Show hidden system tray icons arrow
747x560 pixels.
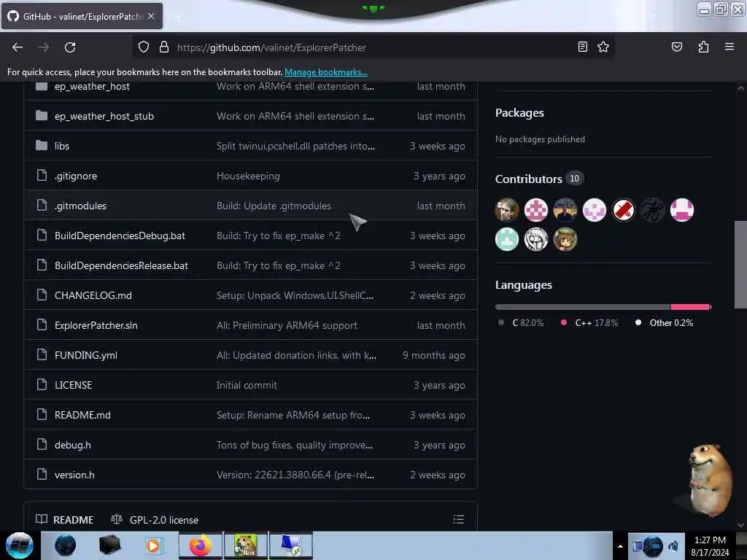coord(620,546)
